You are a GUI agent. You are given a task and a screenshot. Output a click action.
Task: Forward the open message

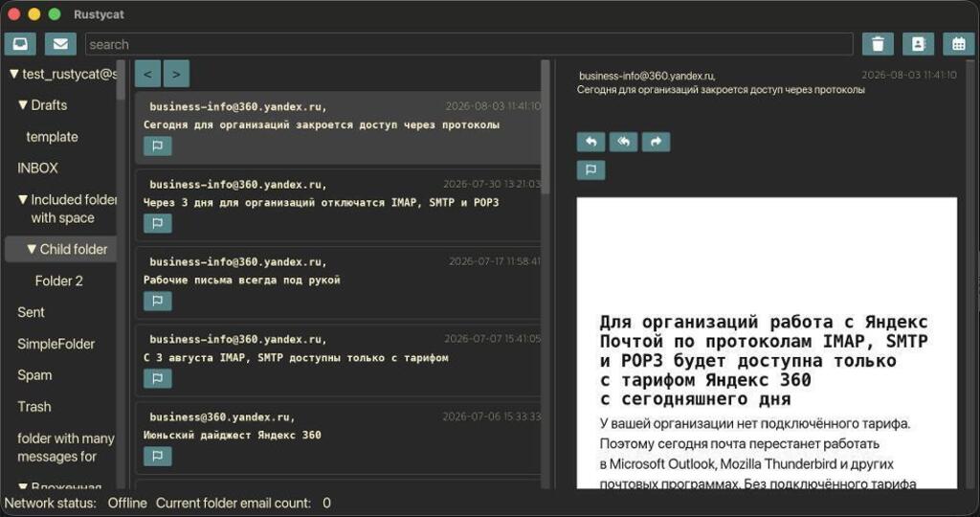656,142
